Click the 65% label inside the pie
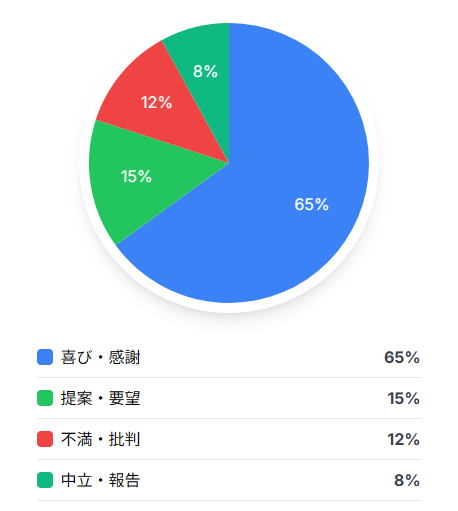The width and height of the screenshot is (458, 511). click(311, 204)
